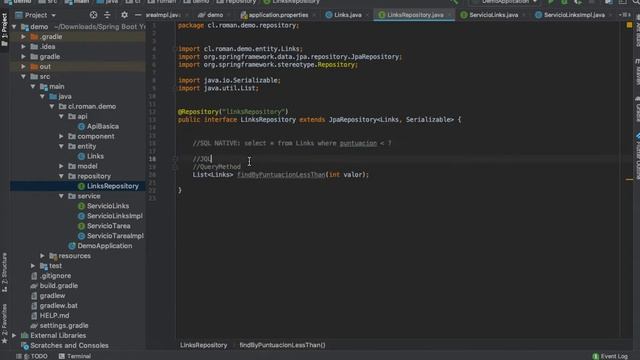Click the findByPuntuacionLessThan method name in code
Viewport: 640px width, 360px height.
[281, 175]
